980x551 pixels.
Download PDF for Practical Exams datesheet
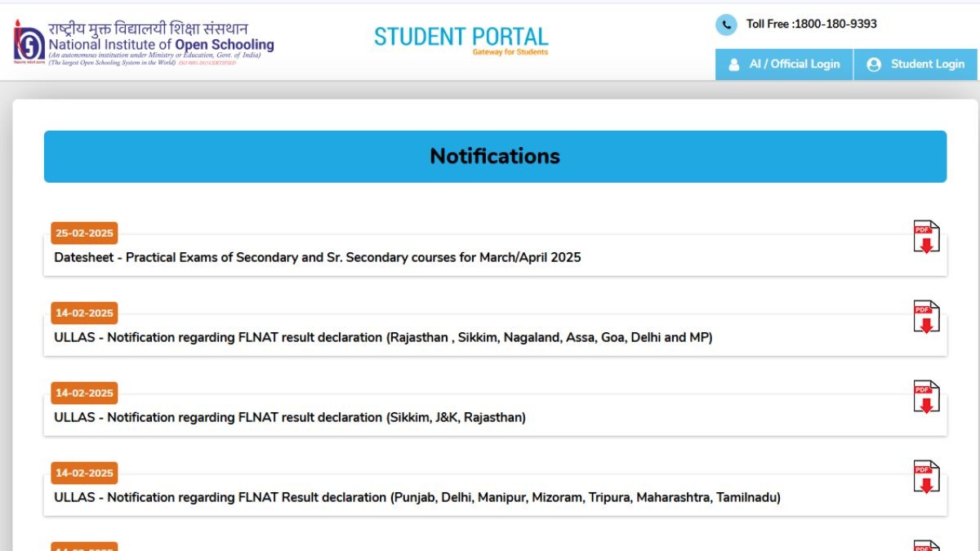(926, 238)
